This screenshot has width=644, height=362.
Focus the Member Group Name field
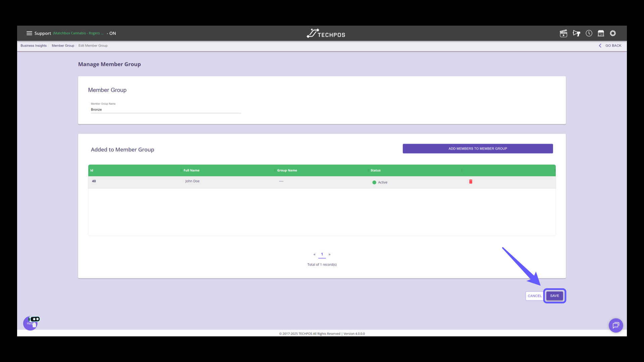pyautogui.click(x=166, y=110)
